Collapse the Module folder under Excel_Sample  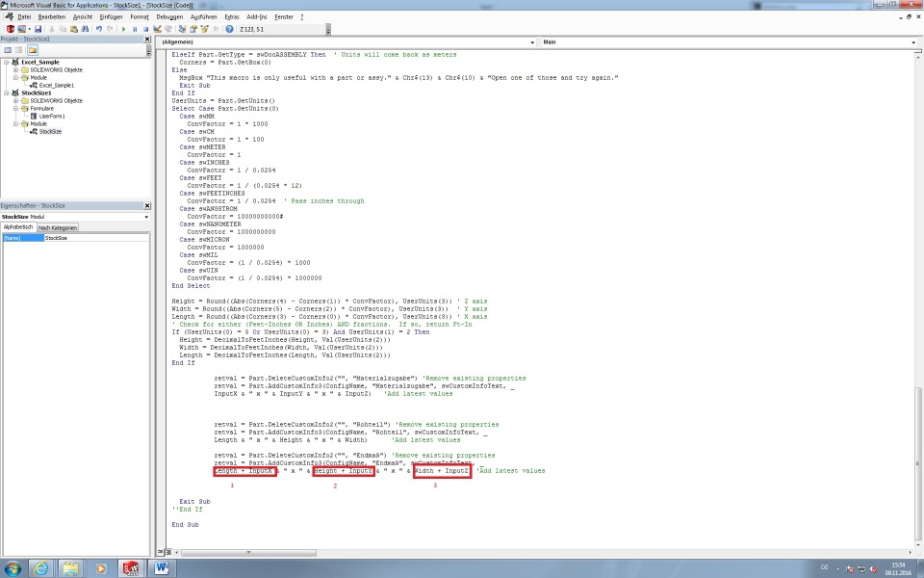(x=16, y=77)
